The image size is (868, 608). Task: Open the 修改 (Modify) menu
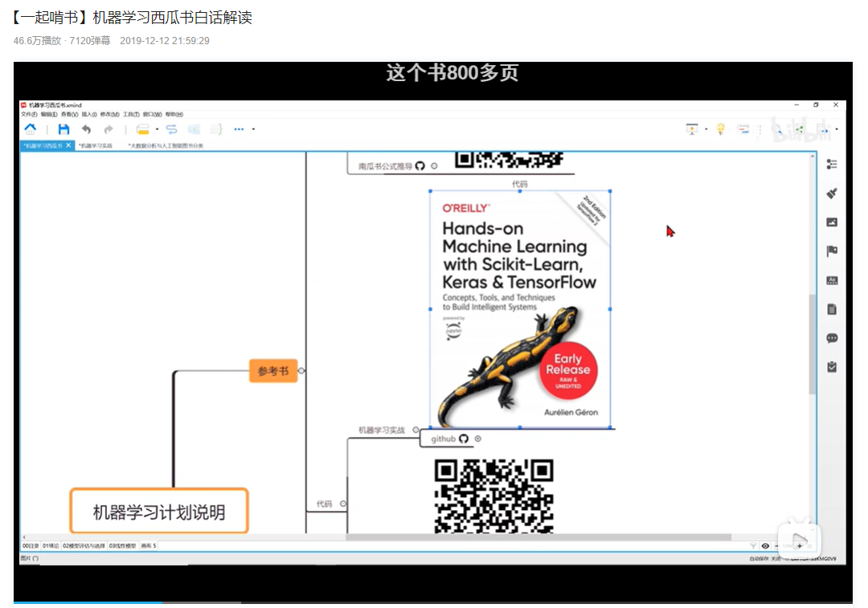110,115
